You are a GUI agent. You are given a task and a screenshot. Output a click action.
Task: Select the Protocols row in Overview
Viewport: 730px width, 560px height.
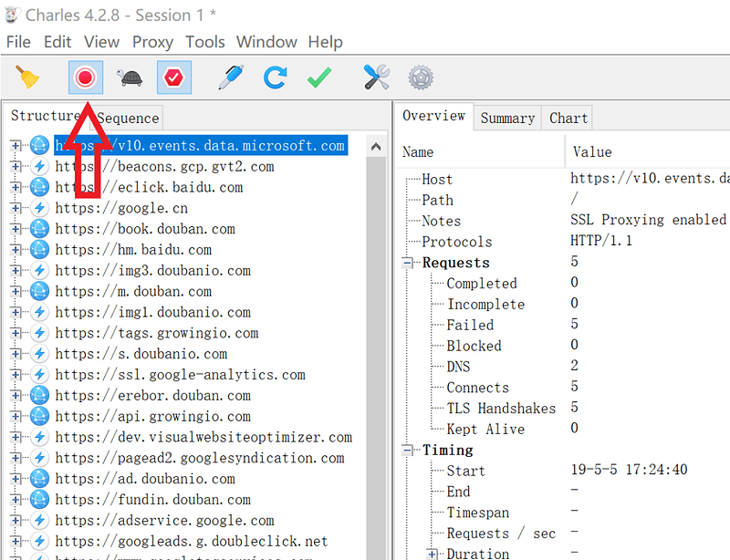[566, 242]
